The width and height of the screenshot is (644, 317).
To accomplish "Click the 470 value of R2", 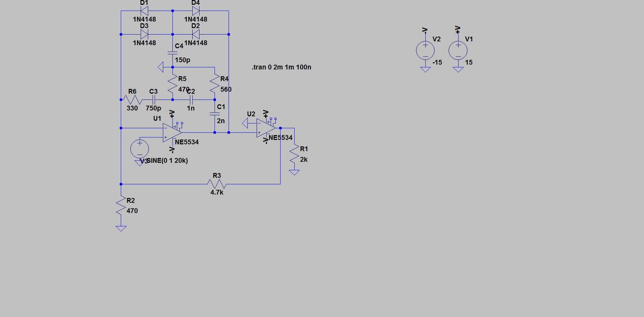I will (132, 211).
